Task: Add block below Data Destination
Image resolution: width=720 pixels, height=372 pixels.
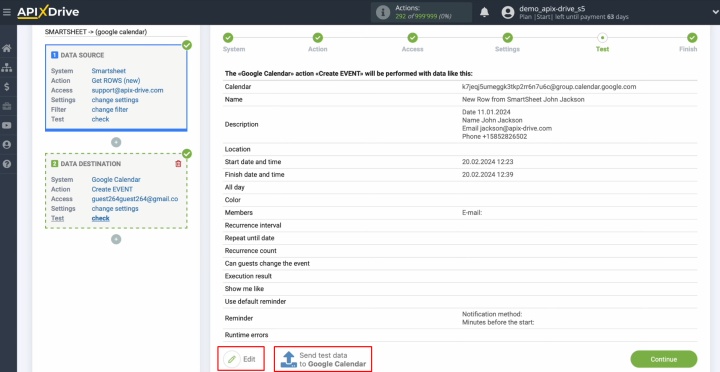Action: pos(116,239)
